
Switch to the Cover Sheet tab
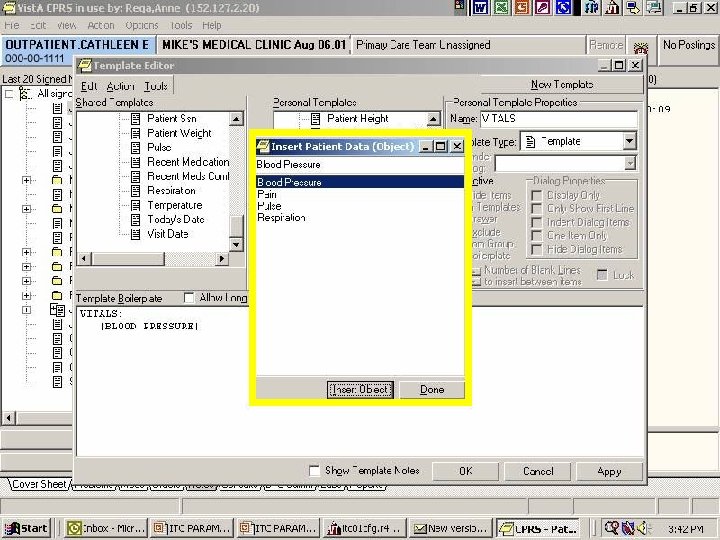pyautogui.click(x=39, y=484)
